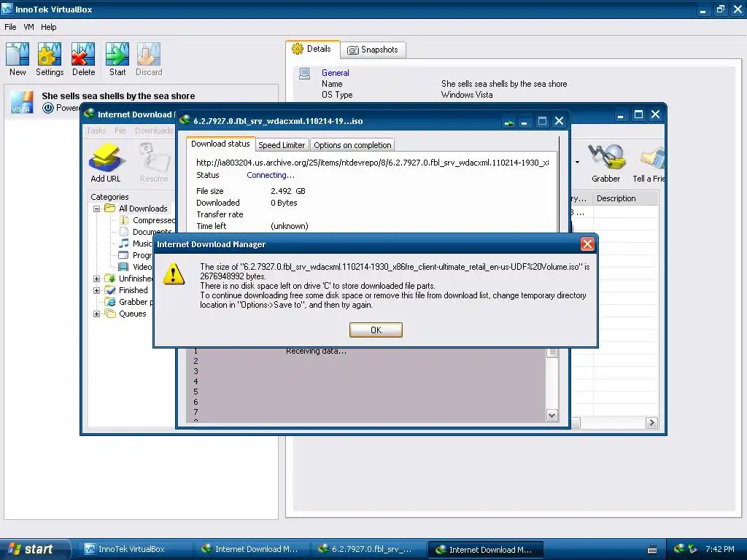The image size is (747, 560).
Task: Open the dropdown arrow beside Grabber
Action: point(578,163)
